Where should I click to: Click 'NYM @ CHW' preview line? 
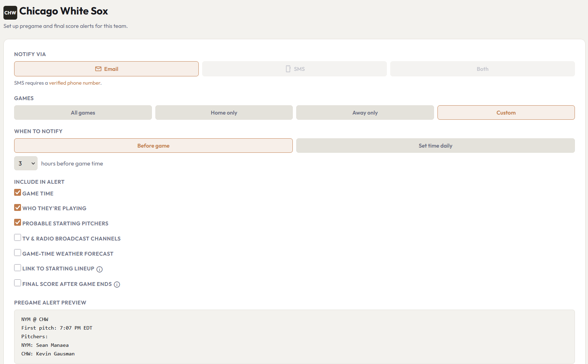(x=35, y=319)
